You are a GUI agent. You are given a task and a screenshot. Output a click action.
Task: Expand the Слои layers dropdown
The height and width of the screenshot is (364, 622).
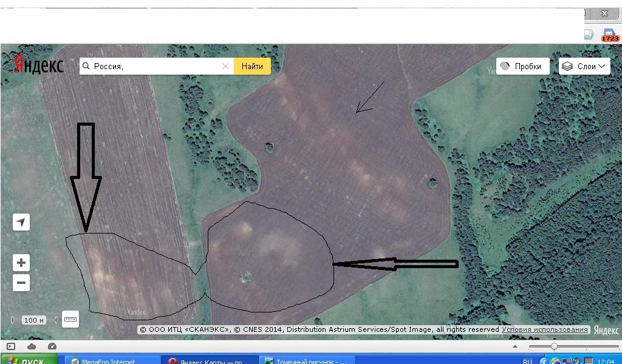click(x=584, y=66)
